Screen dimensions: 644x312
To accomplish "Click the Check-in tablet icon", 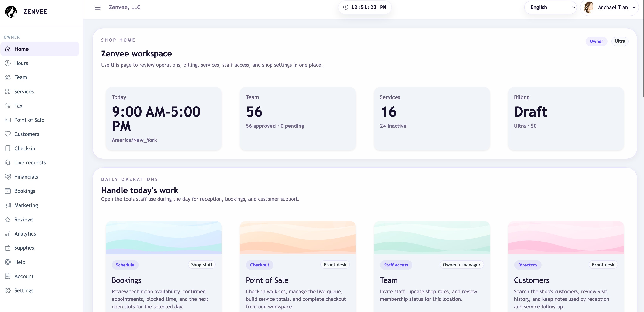I will pyautogui.click(x=8, y=148).
